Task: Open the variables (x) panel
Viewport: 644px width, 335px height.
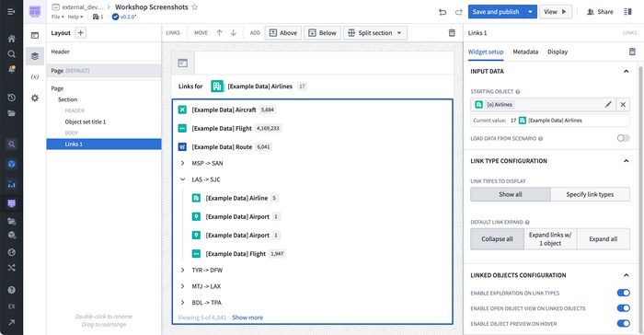Action: click(x=35, y=76)
